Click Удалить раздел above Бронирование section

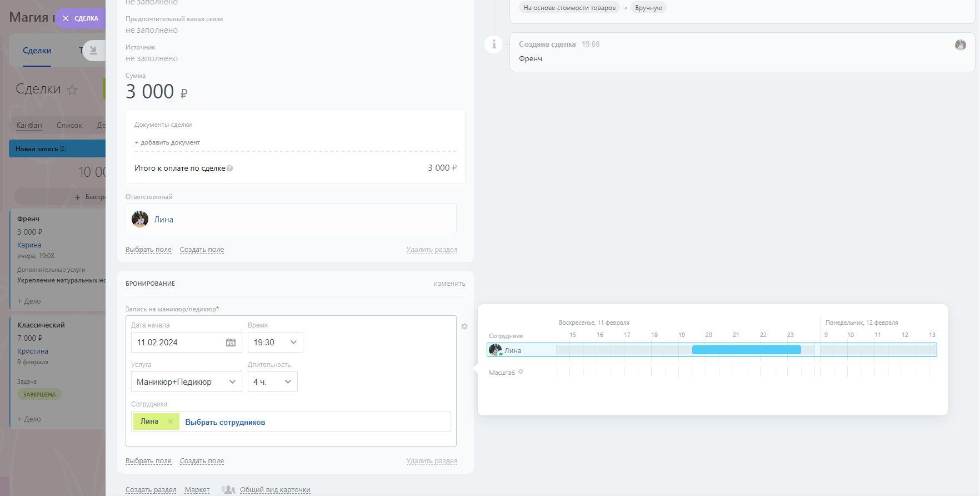[x=432, y=250]
